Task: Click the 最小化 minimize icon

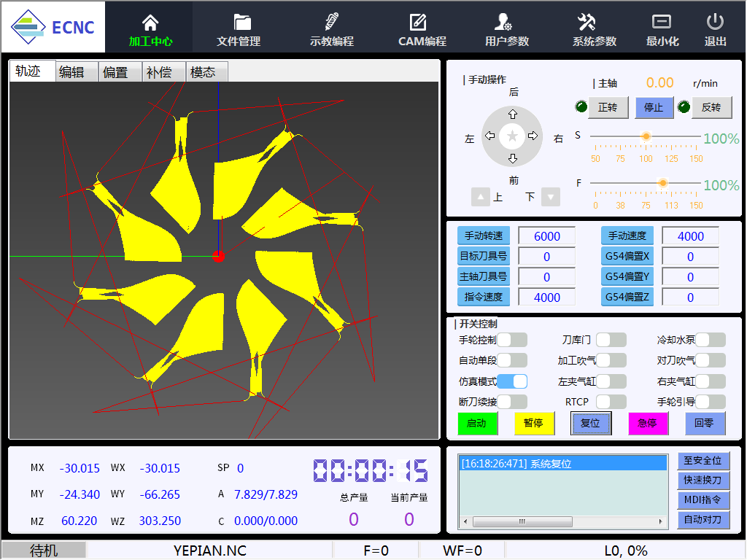Action: pos(661,22)
